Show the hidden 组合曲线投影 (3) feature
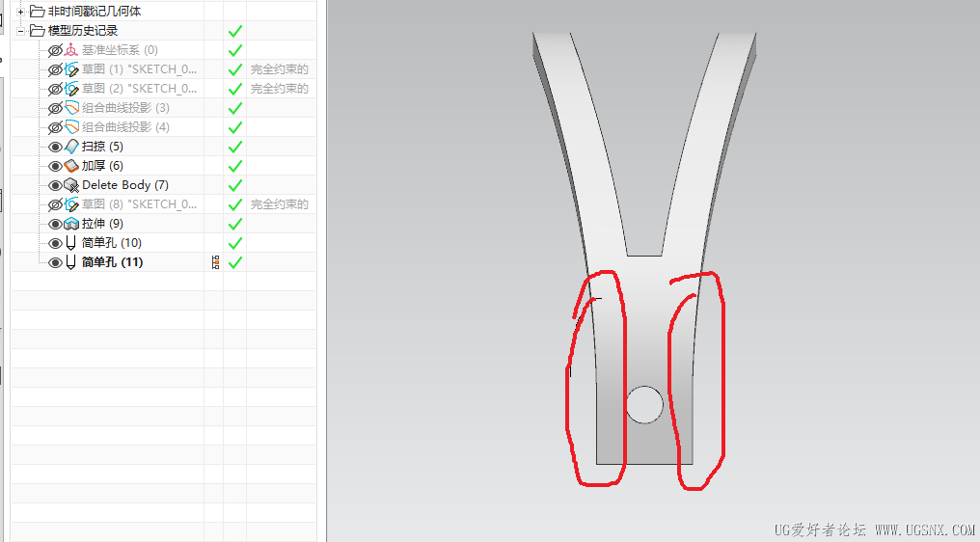The width and height of the screenshot is (980, 542). (55, 108)
